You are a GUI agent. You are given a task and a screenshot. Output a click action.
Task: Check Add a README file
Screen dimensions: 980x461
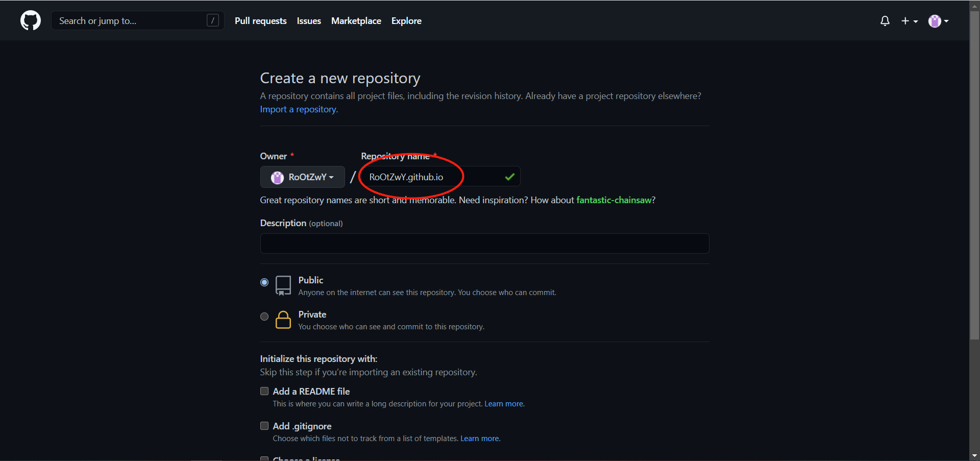pos(264,391)
